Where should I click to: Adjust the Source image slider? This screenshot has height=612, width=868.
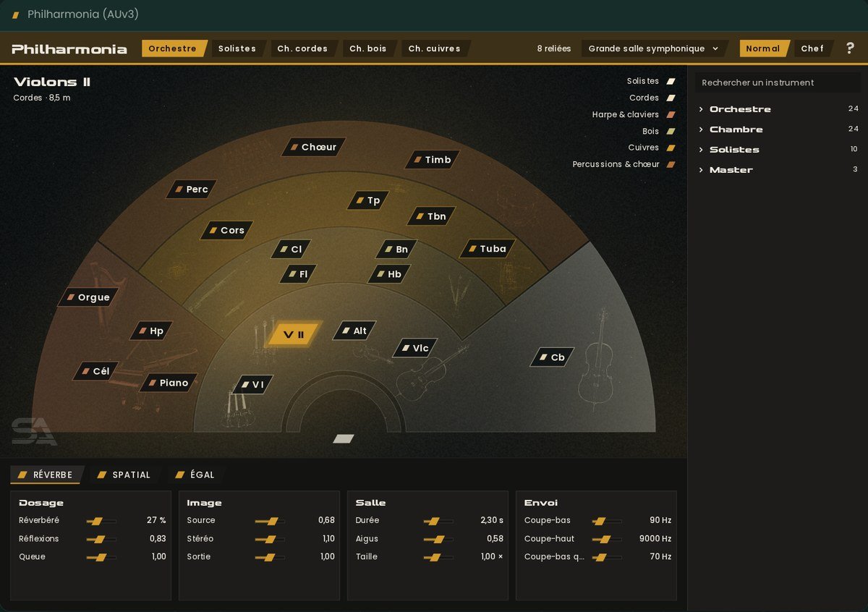point(270,521)
